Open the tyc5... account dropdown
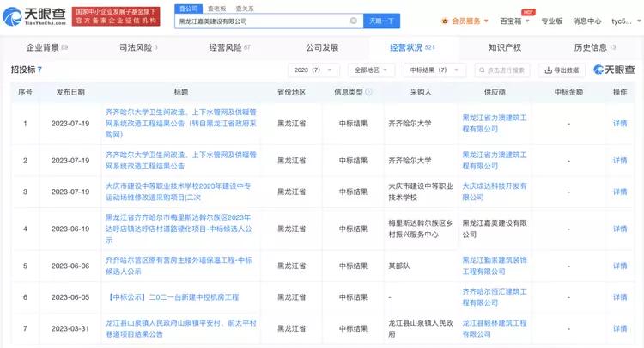The image size is (644, 348). pyautogui.click(x=626, y=21)
